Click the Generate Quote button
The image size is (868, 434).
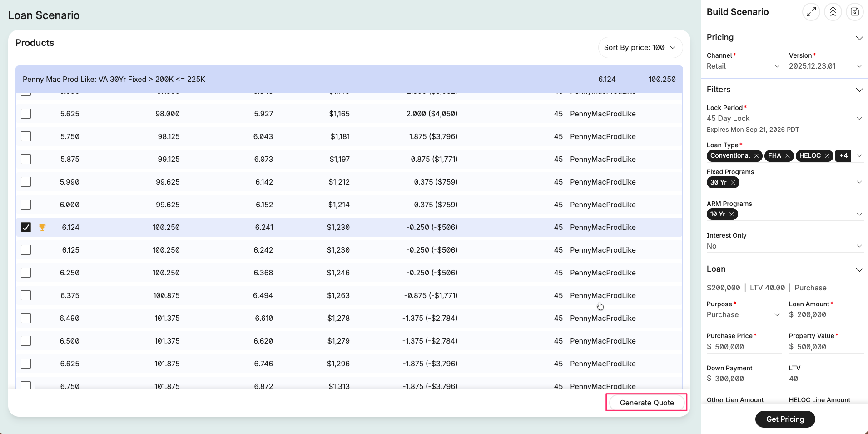(x=647, y=403)
